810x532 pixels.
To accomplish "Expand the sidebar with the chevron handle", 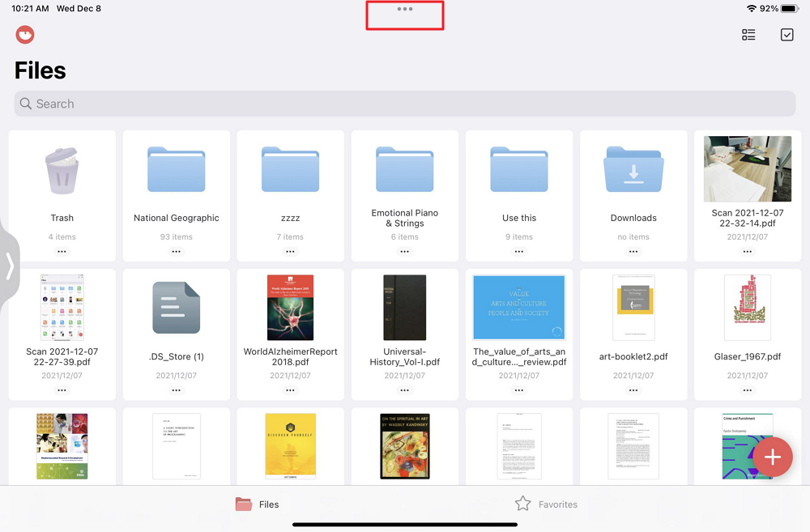I will point(9,266).
